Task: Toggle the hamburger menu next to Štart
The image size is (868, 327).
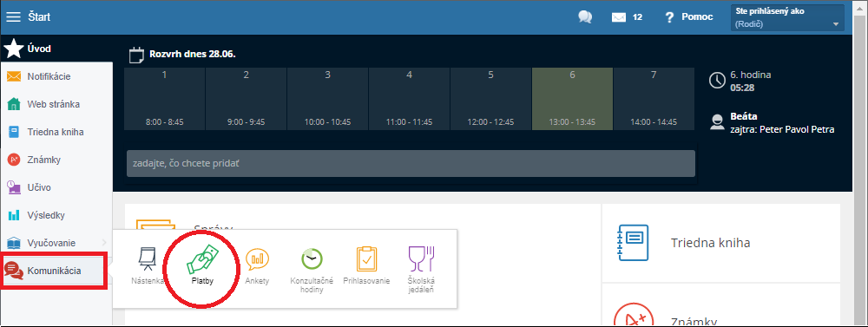Action: coord(13,17)
